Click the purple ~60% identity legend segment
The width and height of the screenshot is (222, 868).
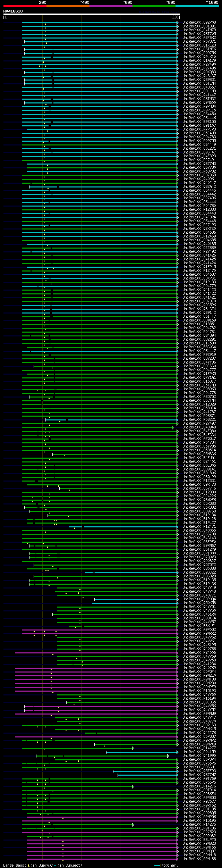point(111,6)
